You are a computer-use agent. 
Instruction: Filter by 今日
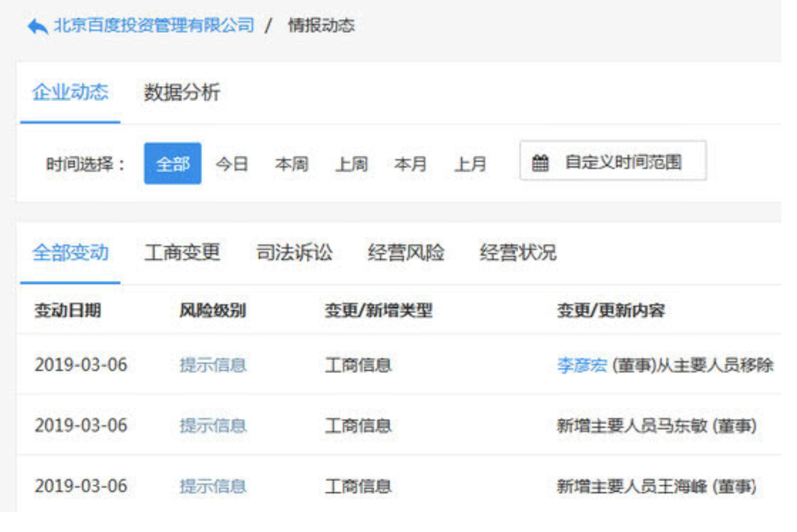[x=232, y=164]
